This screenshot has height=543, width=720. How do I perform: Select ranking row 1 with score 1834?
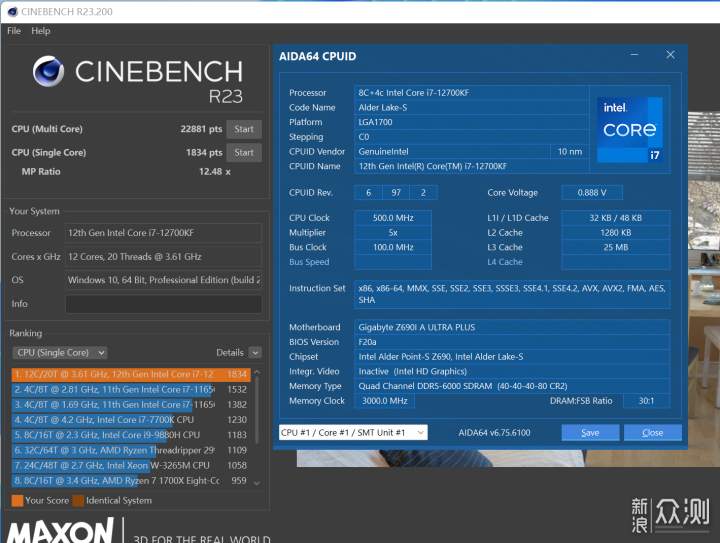coord(131,374)
